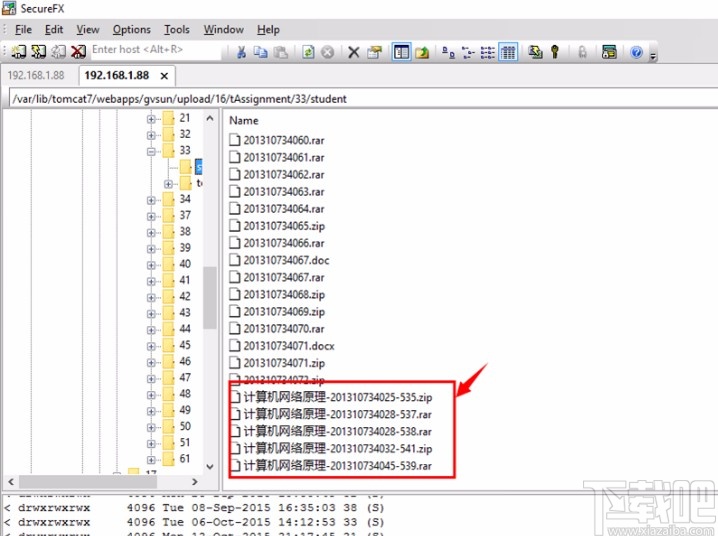This screenshot has width=718, height=536.
Task: Click the transfer queue window icon
Action: point(609,52)
